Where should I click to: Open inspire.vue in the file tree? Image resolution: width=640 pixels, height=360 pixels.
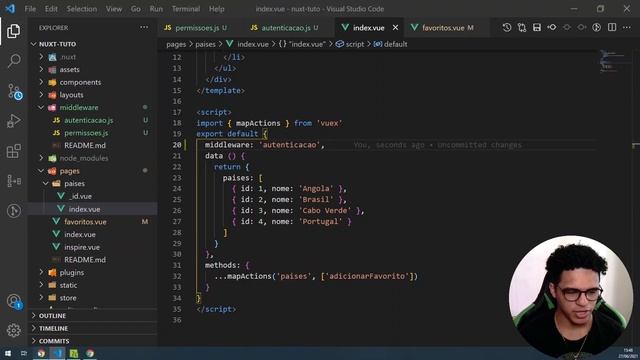[x=82, y=247]
